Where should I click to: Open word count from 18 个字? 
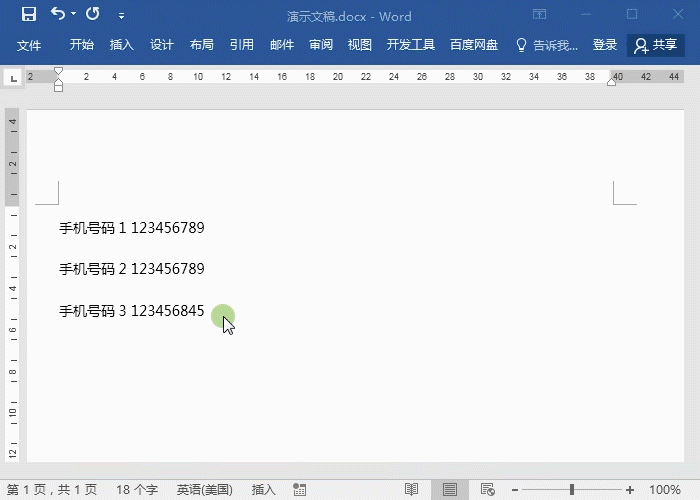pyautogui.click(x=137, y=490)
